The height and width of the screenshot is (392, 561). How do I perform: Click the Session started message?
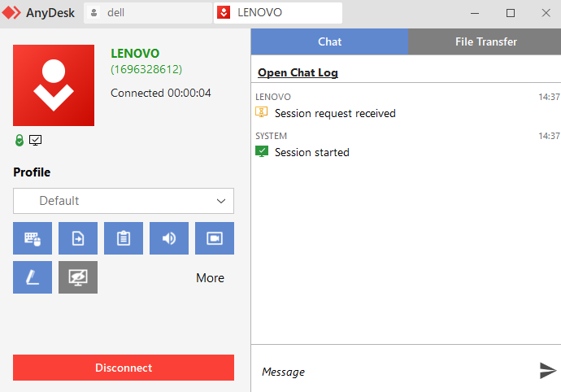[x=311, y=153]
